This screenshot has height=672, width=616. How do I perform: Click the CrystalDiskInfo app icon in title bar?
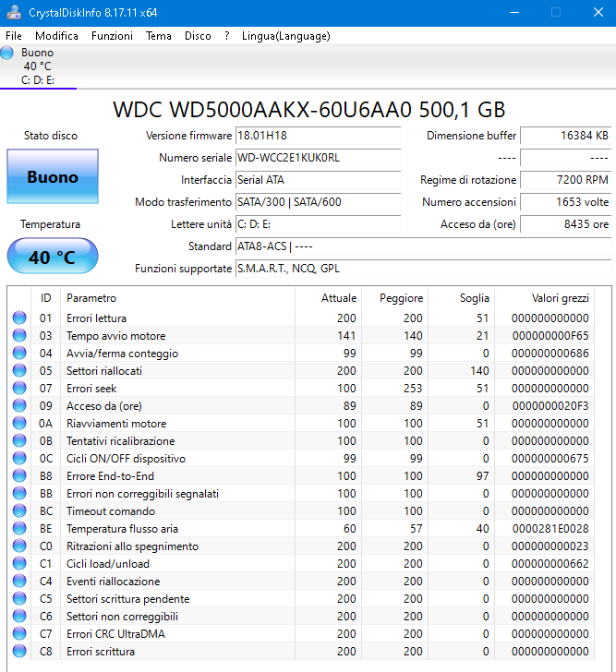click(14, 12)
